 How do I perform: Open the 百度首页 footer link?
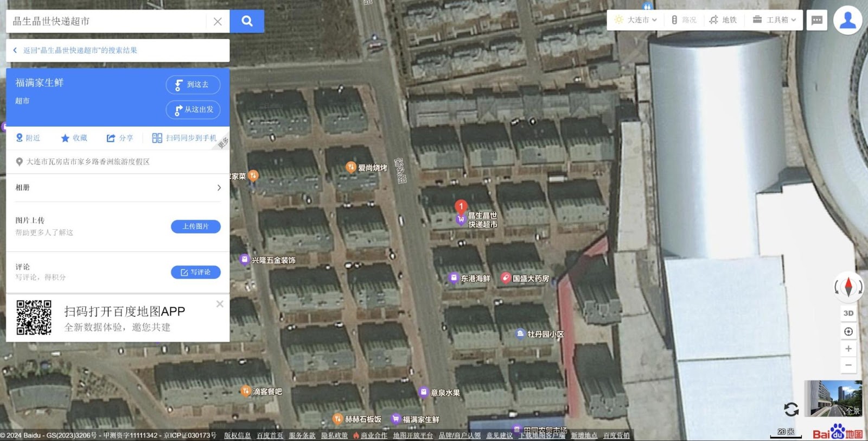(270, 436)
